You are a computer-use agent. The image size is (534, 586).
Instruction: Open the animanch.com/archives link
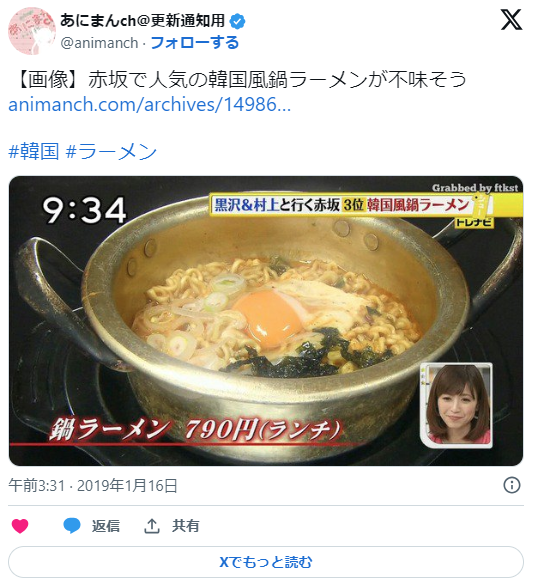click(149, 104)
